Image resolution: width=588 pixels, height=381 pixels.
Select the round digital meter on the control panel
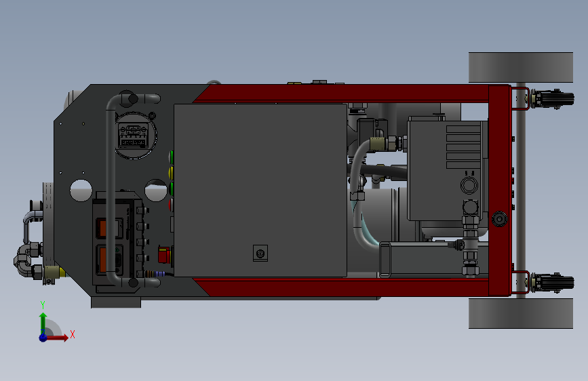coord(135,136)
